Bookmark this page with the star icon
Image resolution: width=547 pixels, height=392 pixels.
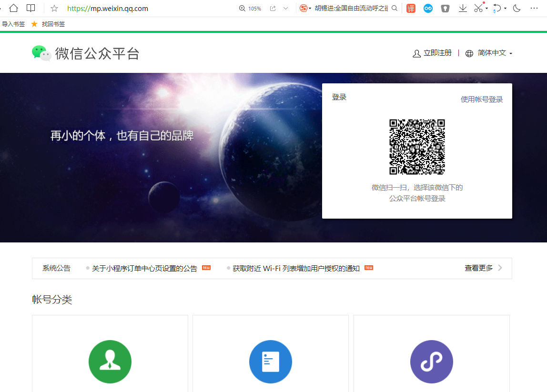[x=54, y=9]
